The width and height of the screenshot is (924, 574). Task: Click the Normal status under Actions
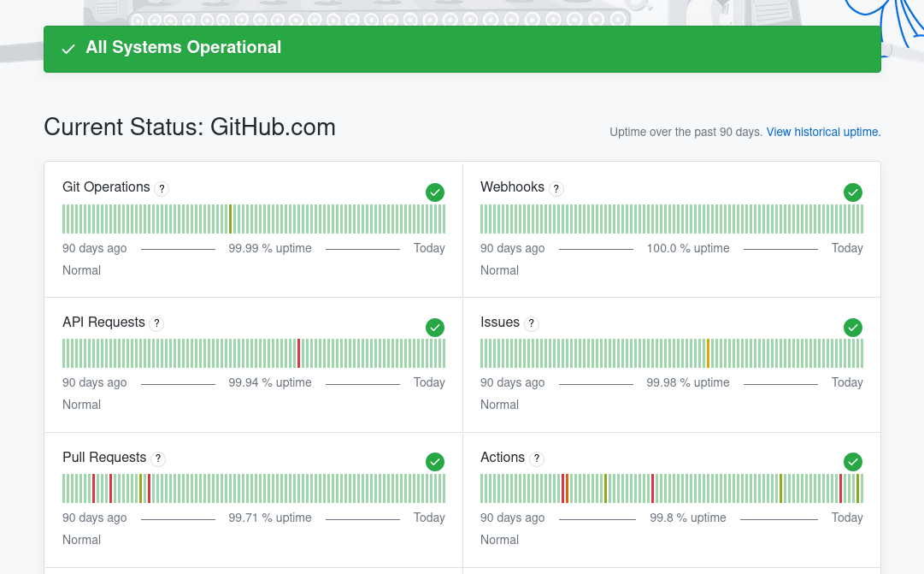tap(499, 541)
